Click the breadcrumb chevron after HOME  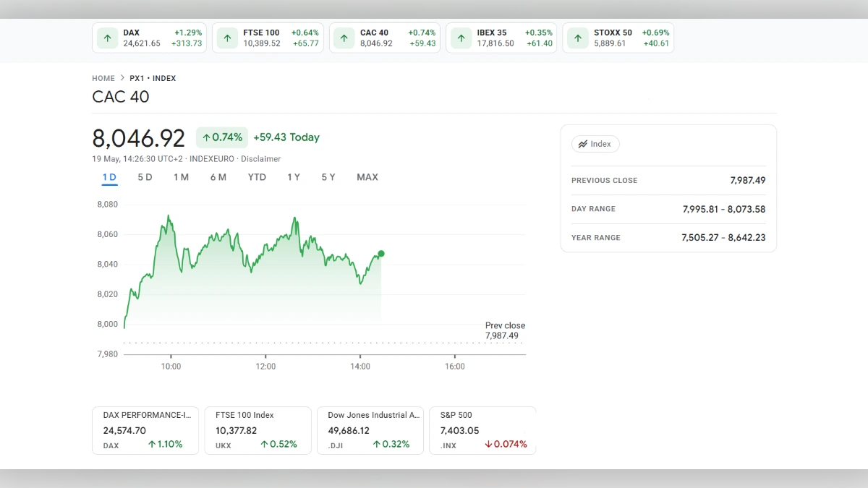[122, 78]
